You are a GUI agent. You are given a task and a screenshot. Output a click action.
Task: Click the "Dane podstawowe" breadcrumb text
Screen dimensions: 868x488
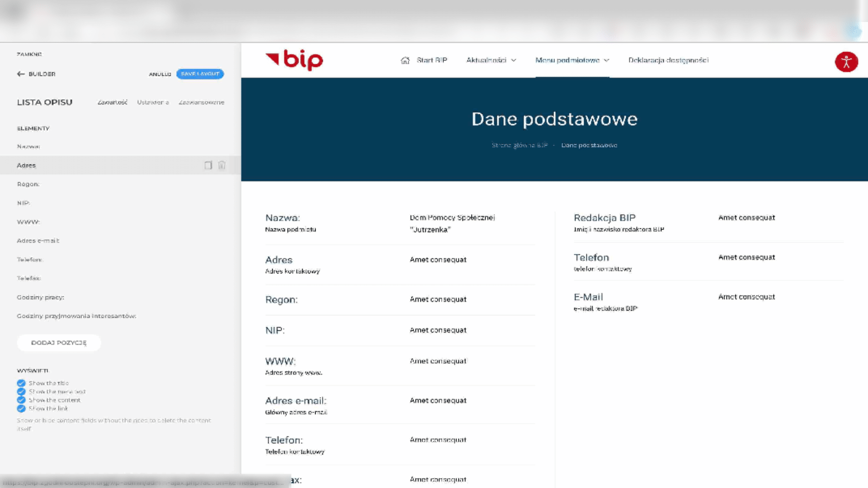pyautogui.click(x=589, y=145)
